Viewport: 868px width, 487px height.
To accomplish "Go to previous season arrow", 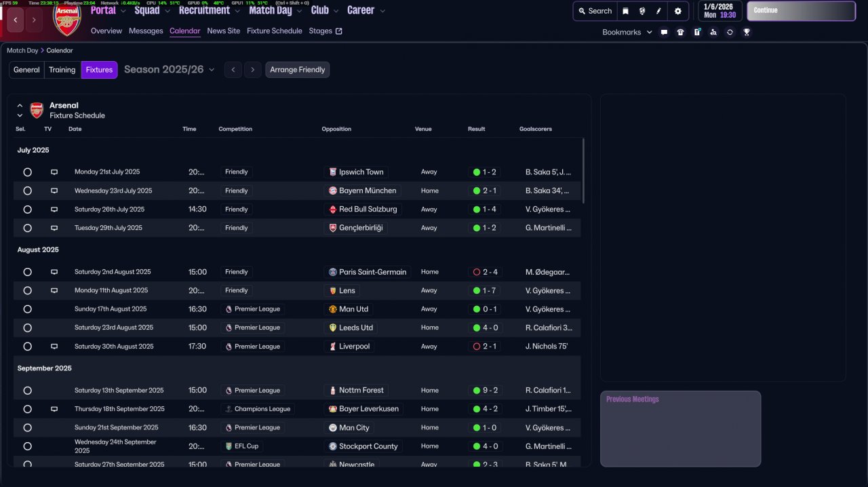I will click(233, 70).
